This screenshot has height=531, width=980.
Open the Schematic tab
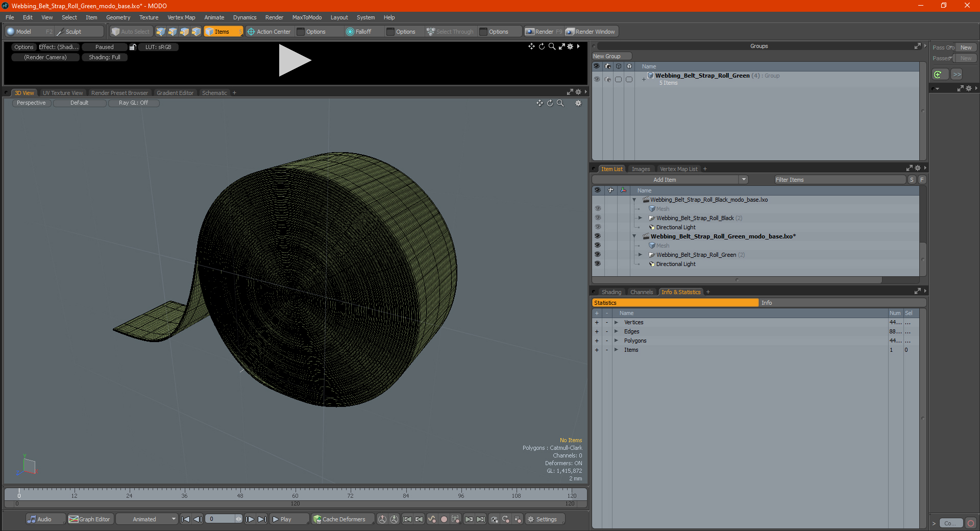(x=214, y=93)
